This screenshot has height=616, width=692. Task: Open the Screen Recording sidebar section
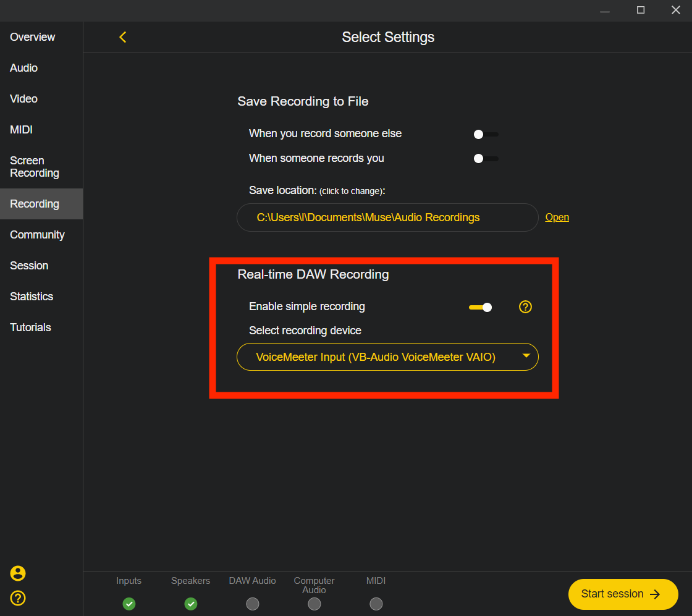point(35,167)
